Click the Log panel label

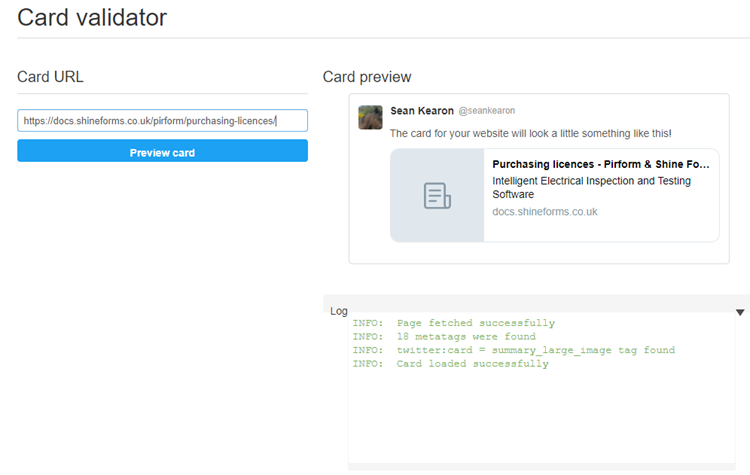(339, 311)
